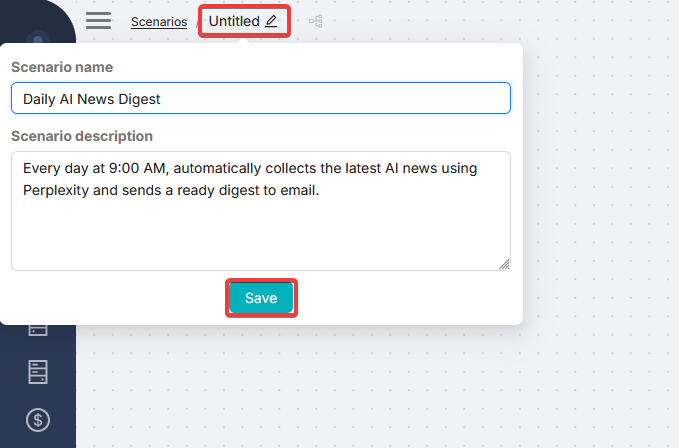Click the Untitled scenario title
This screenshot has width=679, height=448.
pos(234,21)
